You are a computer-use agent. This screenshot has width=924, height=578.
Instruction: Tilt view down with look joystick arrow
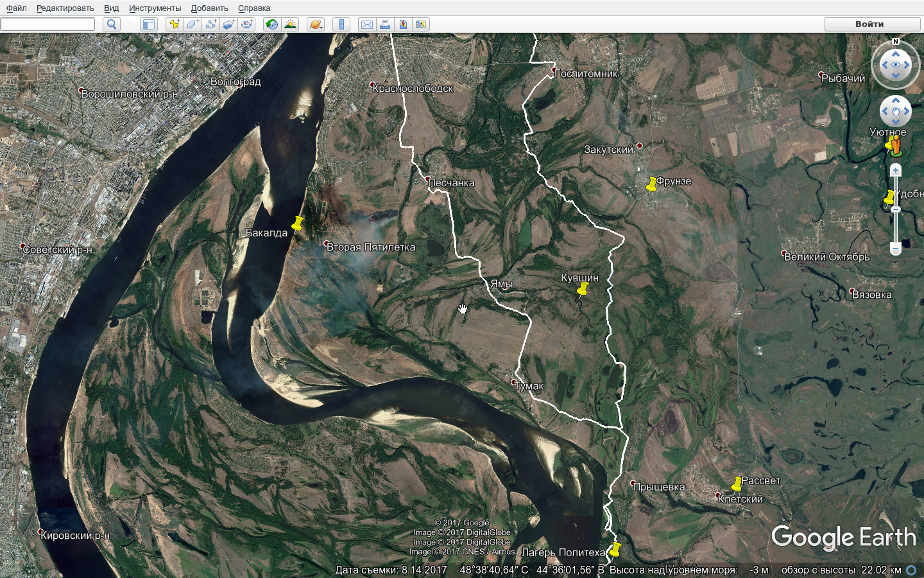896,76
